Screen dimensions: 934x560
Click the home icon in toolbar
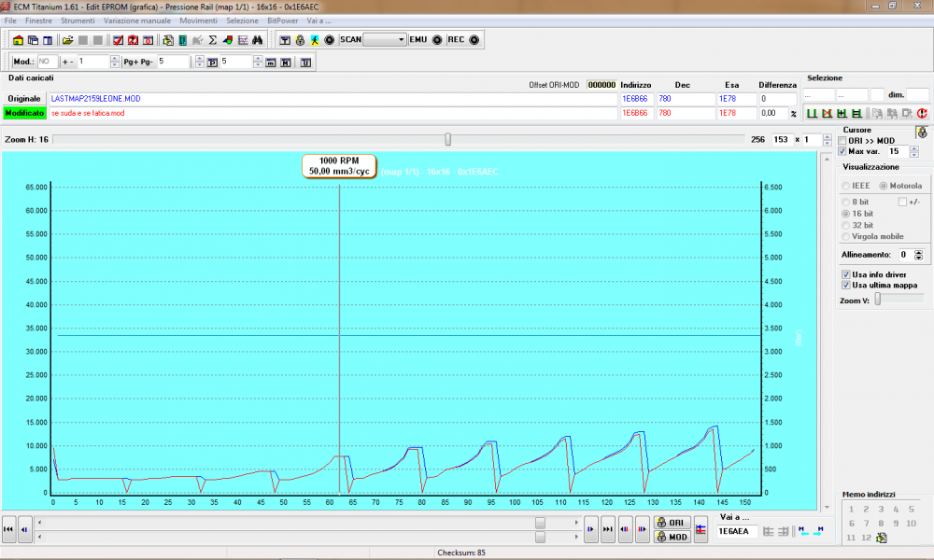(x=18, y=40)
